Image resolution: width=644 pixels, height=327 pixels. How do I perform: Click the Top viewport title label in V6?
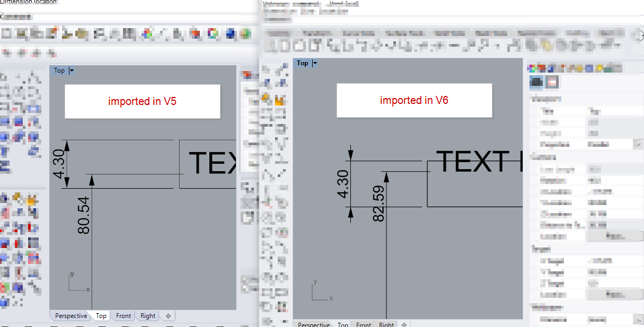(x=303, y=63)
